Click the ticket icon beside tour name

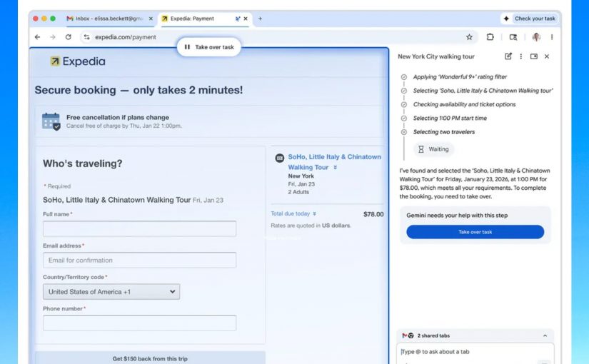279,158
